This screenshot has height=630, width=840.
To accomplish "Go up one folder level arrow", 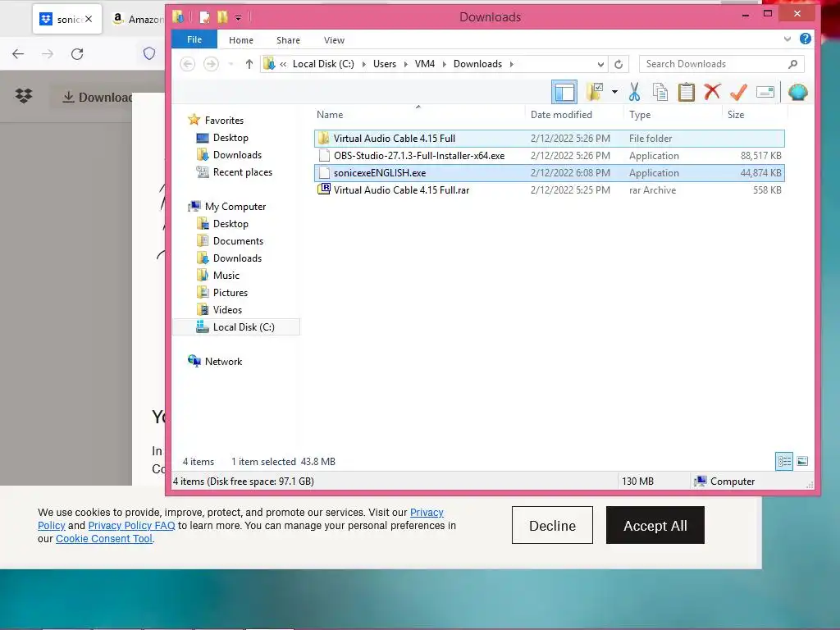I will coord(249,64).
